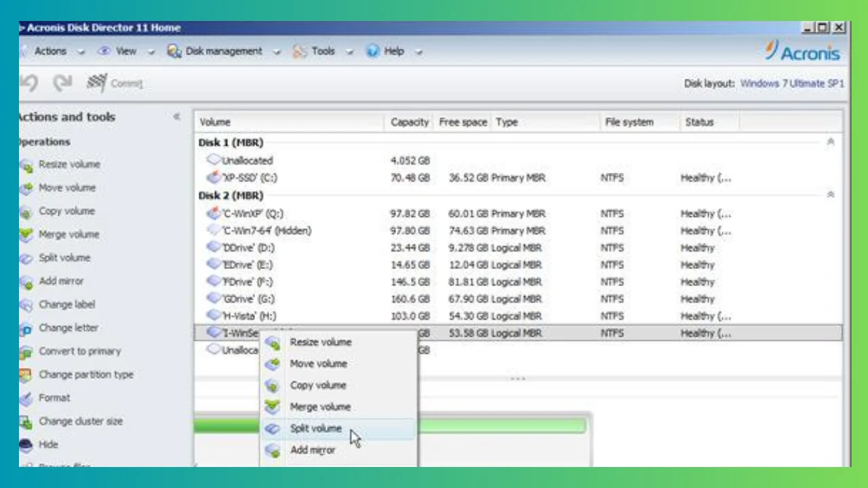Select the Unallocated 4.052 GB row in Disk 1
The height and width of the screenshot is (488, 868).
518,161
